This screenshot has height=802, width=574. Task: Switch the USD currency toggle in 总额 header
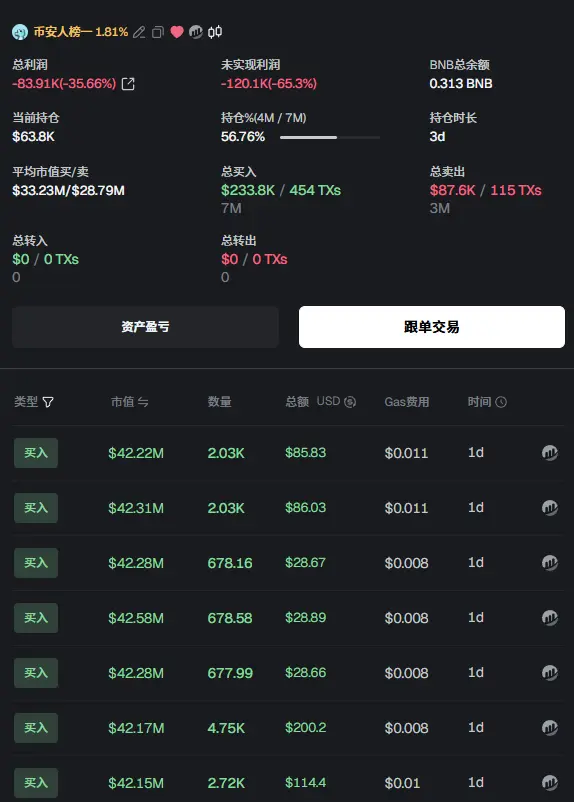tap(350, 402)
